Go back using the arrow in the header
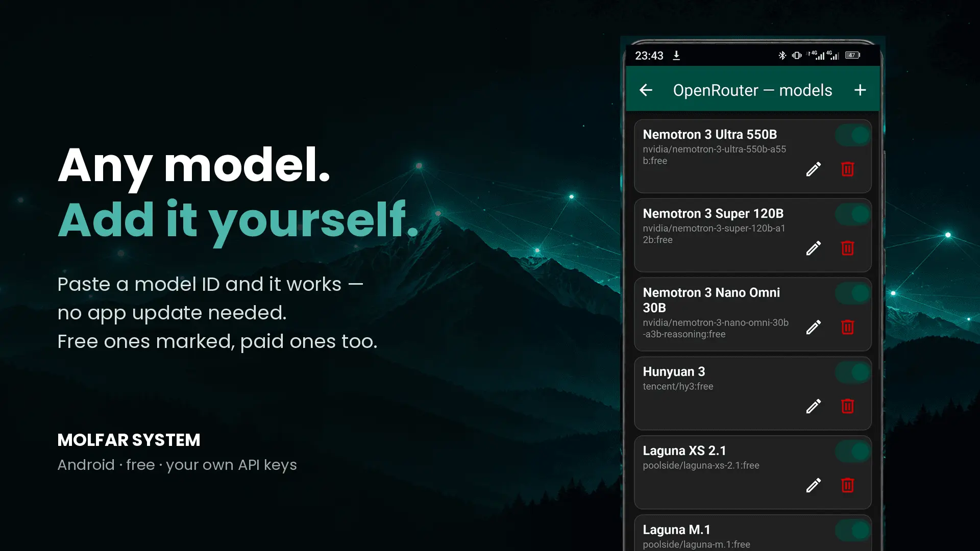This screenshot has width=980, height=551. [x=646, y=90]
